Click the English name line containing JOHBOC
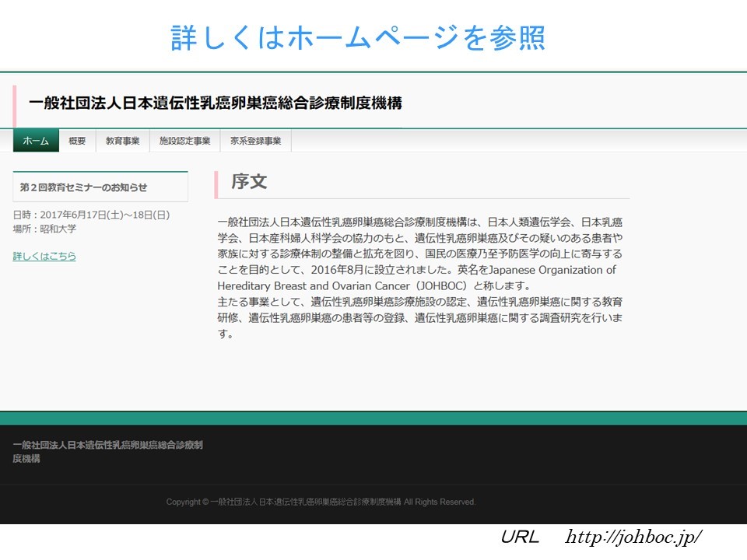 click(x=374, y=285)
